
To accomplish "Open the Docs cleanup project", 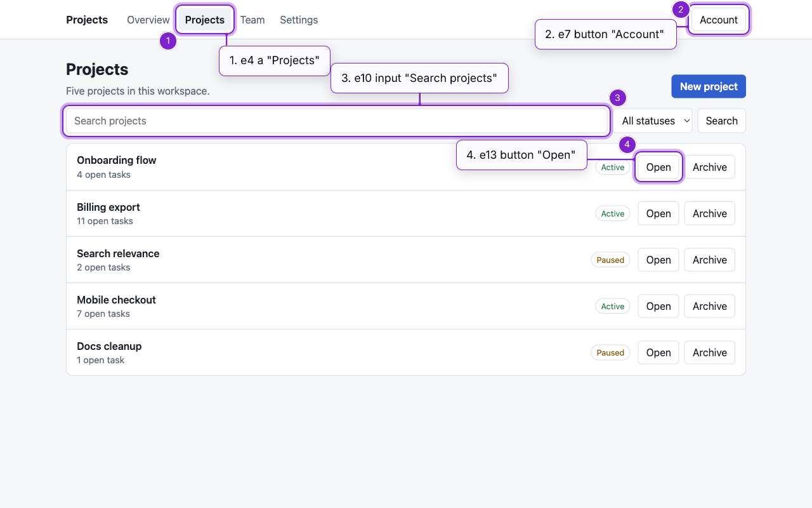I will [x=658, y=352].
